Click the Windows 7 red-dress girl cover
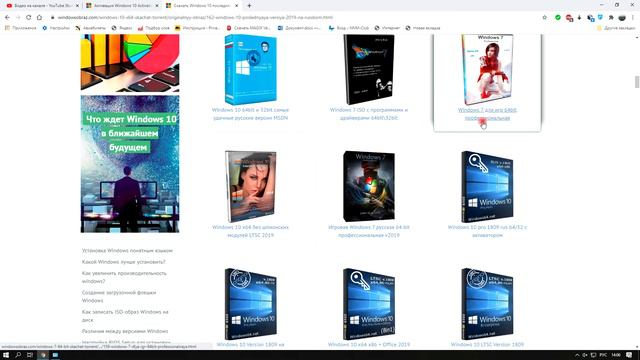 pyautogui.click(x=487, y=69)
